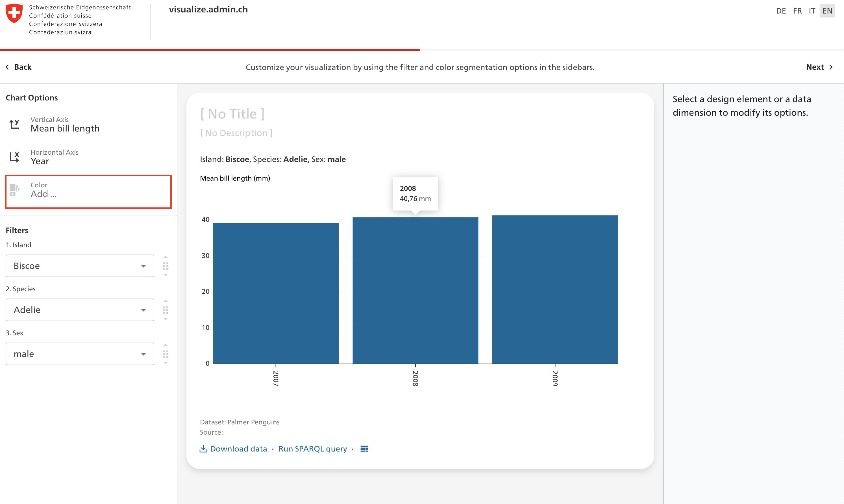Click the drag handle beside the Species filter
Image resolution: width=844 pixels, height=504 pixels.
[x=166, y=310]
